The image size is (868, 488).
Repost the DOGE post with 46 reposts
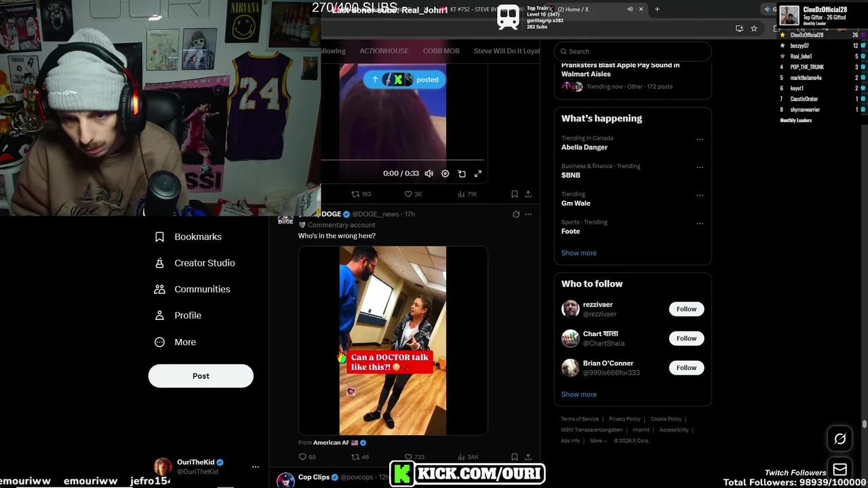pos(360,457)
